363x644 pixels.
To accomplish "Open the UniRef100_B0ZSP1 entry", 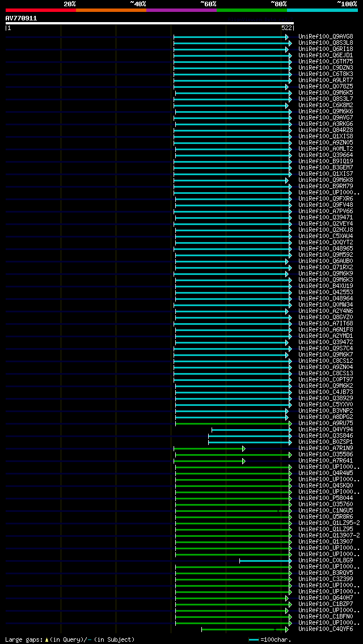I will pos(326,442).
